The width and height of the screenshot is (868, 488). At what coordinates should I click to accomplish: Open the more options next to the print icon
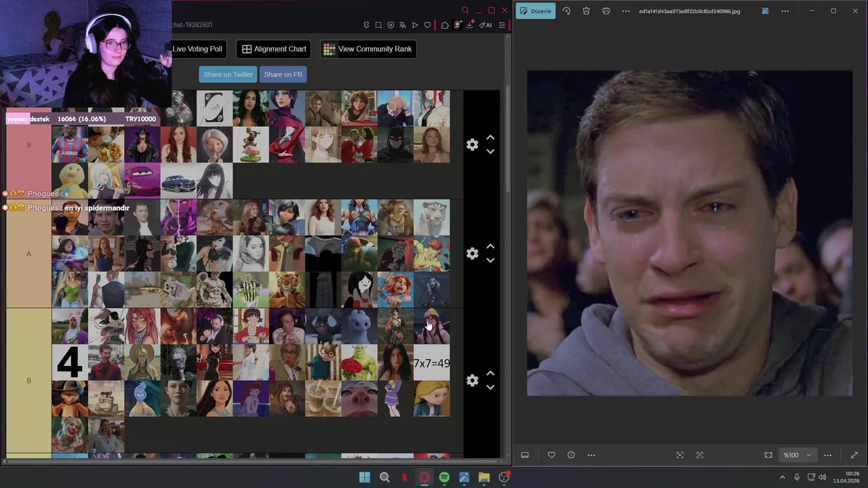click(626, 11)
